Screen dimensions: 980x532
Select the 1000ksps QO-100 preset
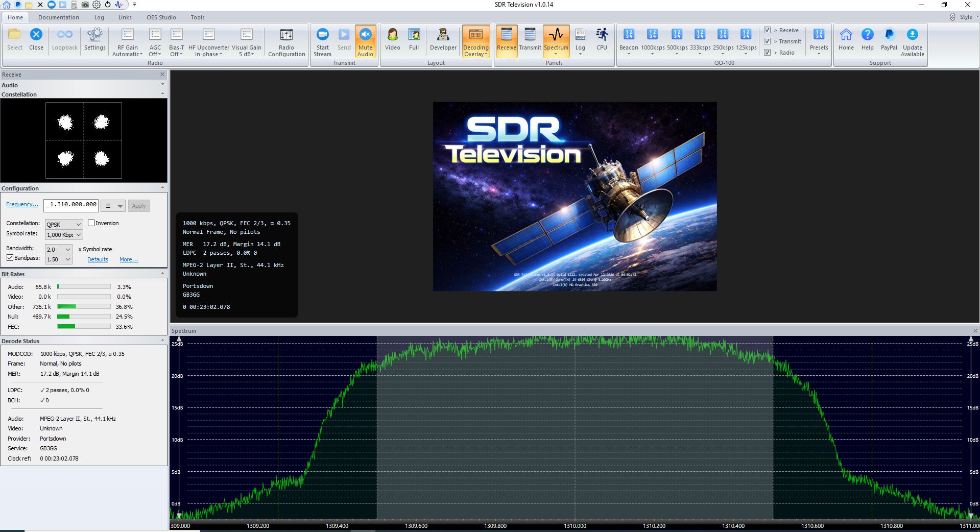pos(653,42)
